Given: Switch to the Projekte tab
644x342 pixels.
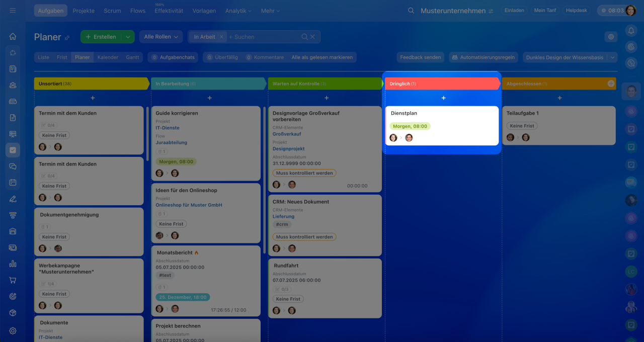Looking at the screenshot, I should (x=84, y=11).
